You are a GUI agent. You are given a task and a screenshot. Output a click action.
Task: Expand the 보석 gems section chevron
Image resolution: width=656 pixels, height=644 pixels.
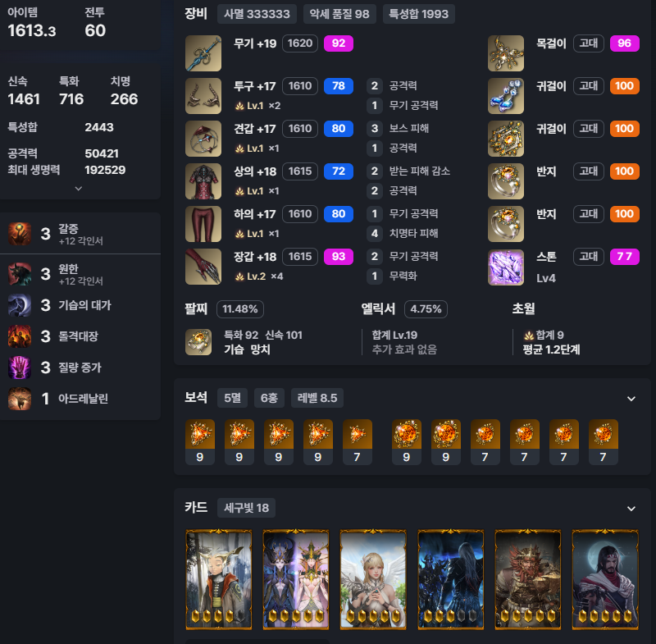[631, 399]
